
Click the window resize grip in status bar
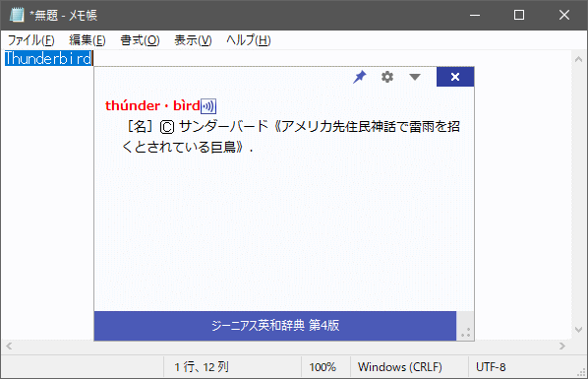click(581, 372)
